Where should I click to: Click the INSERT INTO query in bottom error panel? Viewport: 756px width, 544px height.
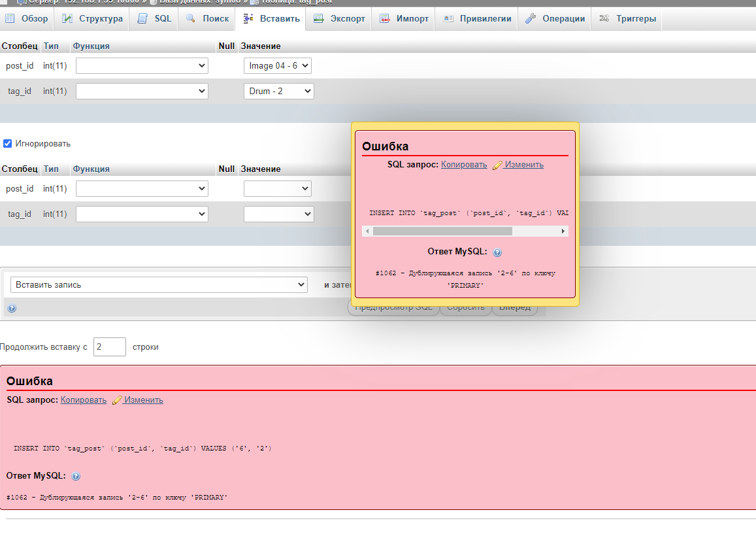click(x=142, y=449)
